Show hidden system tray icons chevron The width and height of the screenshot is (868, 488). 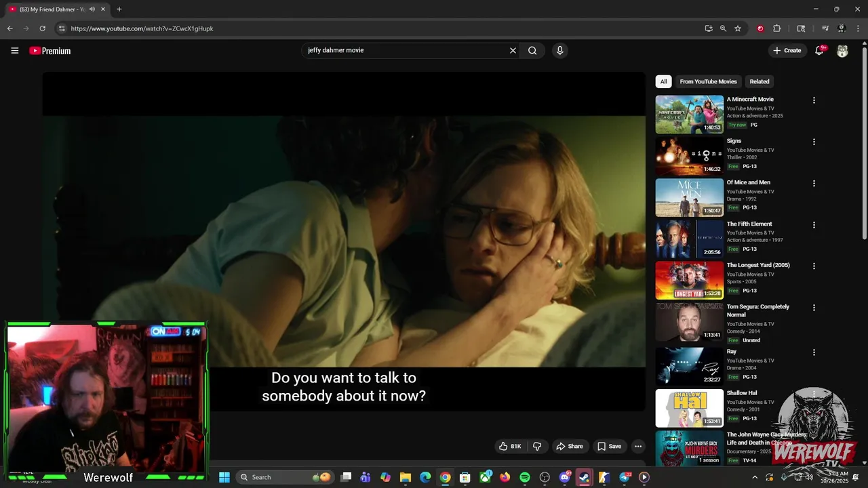coord(755,477)
